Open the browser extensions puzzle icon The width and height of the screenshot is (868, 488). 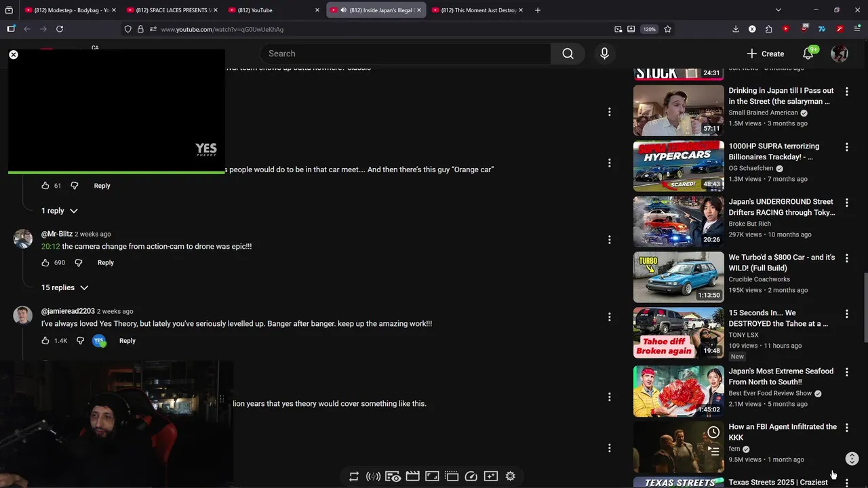point(768,29)
